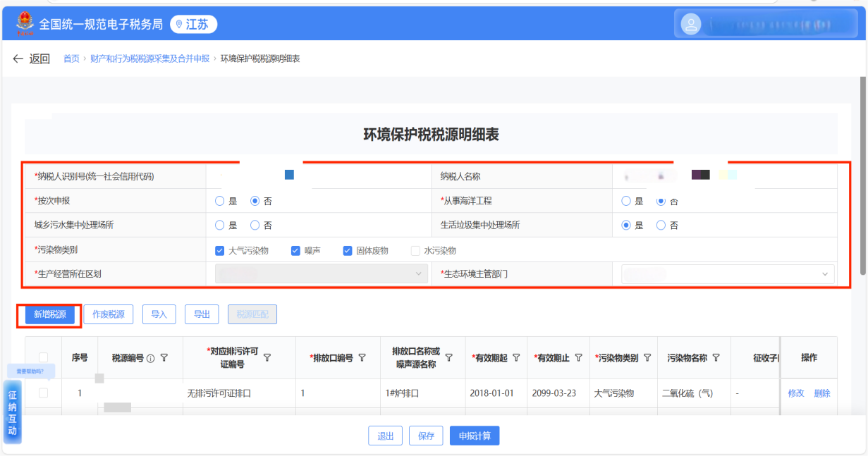Filter the 污染物名称 column
Image resolution: width=868 pixels, height=456 pixels.
tap(716, 358)
